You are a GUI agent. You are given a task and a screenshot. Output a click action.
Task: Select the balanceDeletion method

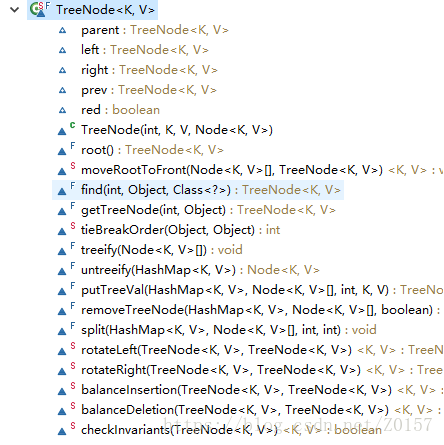point(261,410)
